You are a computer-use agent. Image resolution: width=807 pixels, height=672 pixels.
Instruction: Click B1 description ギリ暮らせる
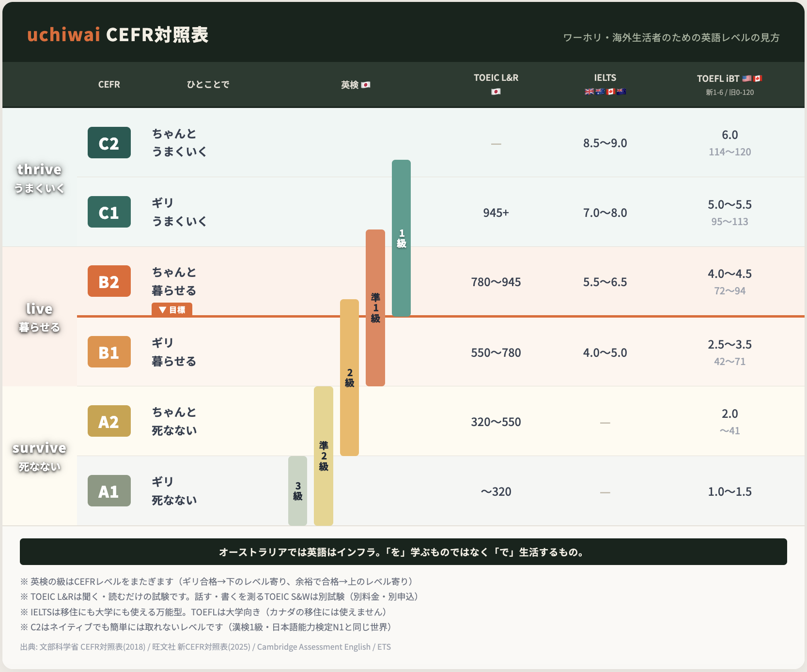[x=174, y=352]
